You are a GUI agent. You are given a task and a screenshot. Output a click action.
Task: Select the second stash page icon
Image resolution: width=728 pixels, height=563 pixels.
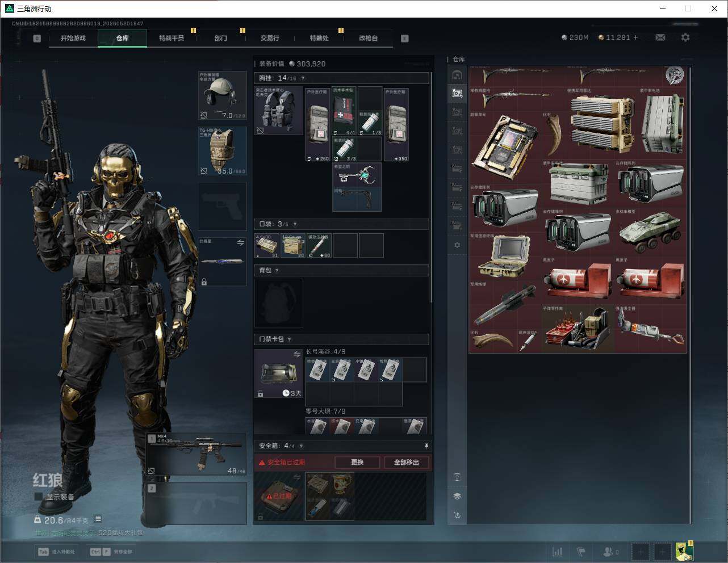pyautogui.click(x=457, y=93)
